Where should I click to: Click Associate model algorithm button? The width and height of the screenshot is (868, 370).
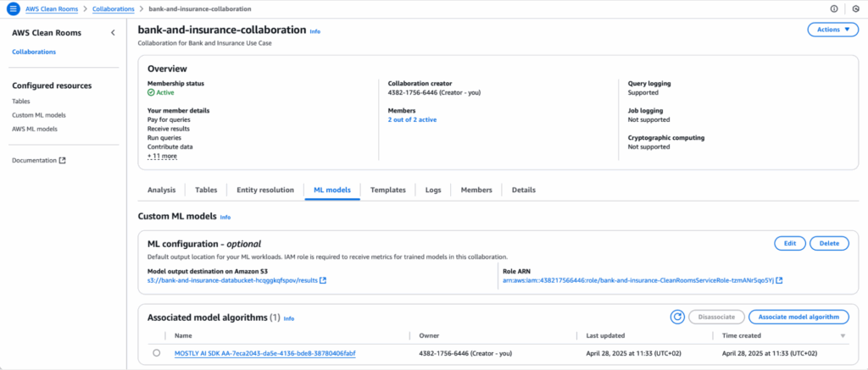798,317
